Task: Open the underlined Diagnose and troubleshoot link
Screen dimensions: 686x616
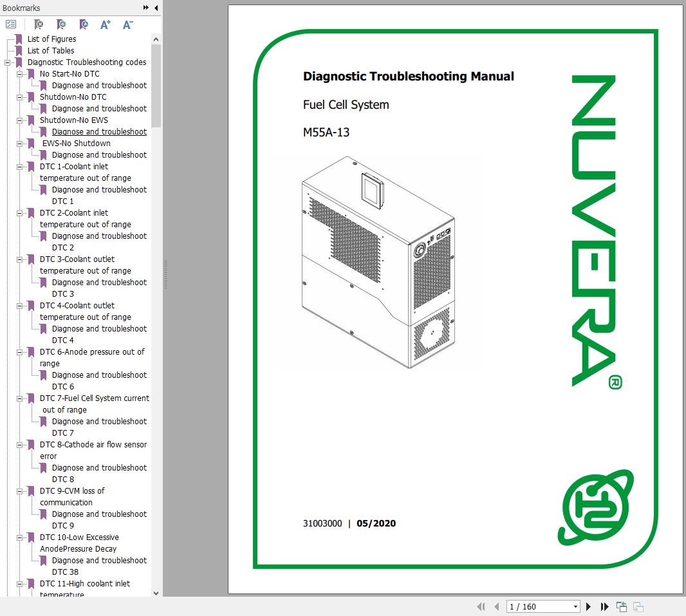Action: (x=99, y=132)
